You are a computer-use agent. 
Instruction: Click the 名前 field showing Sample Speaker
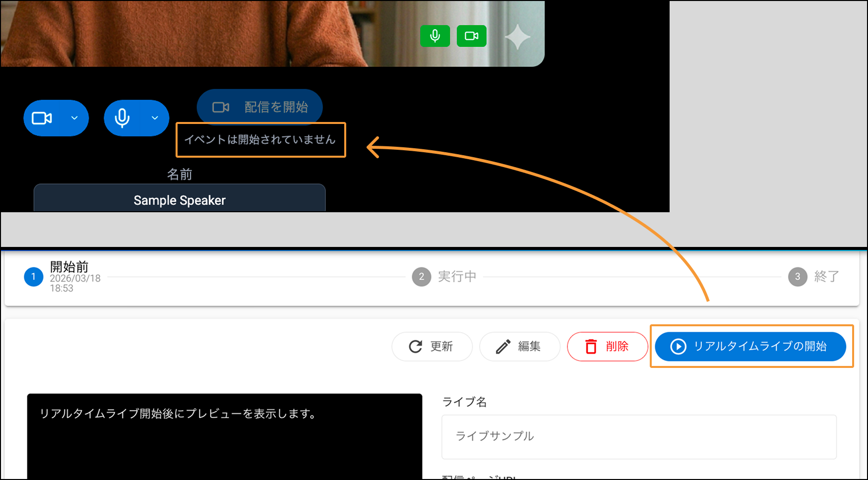coord(180,200)
